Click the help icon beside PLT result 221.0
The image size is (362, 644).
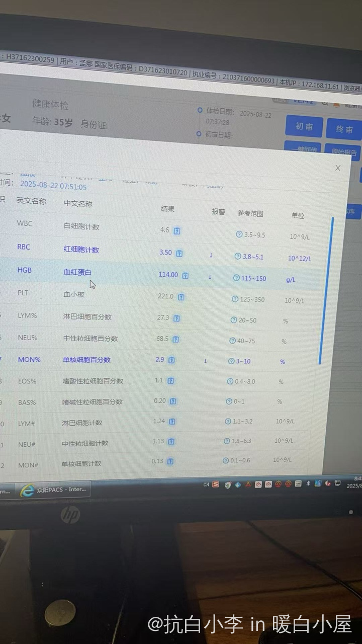point(181,297)
